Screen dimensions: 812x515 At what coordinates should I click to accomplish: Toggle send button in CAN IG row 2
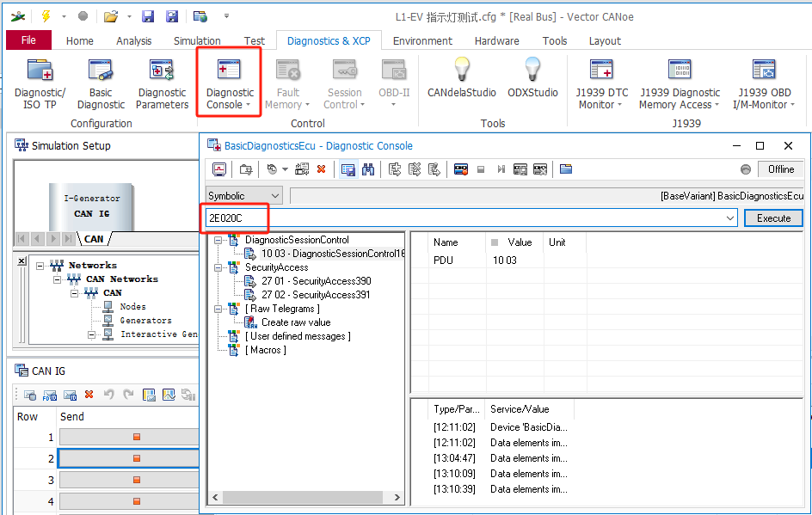tap(129, 458)
